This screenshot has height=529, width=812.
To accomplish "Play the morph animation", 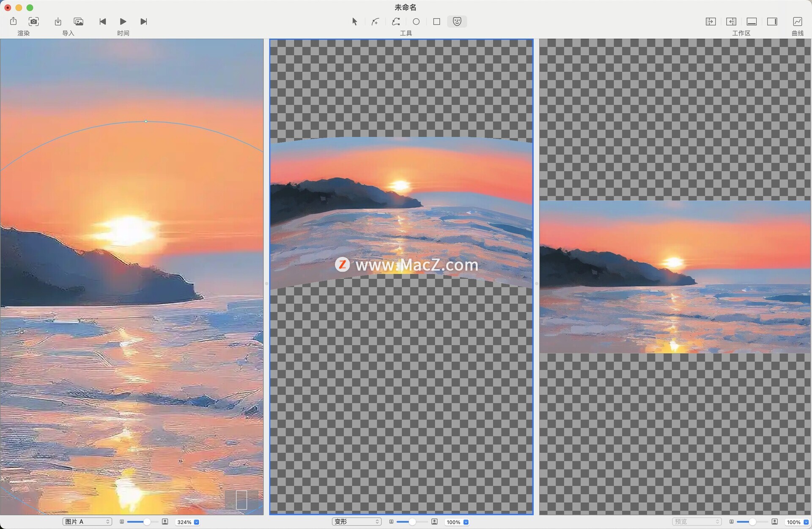I will pyautogui.click(x=123, y=21).
